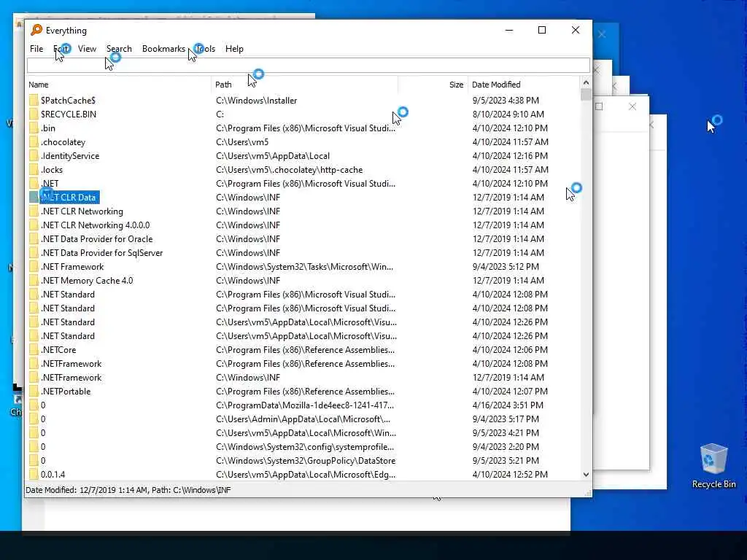Image resolution: width=747 pixels, height=560 pixels.
Task: Click the Everything magnifier app icon
Action: pyautogui.click(x=36, y=30)
